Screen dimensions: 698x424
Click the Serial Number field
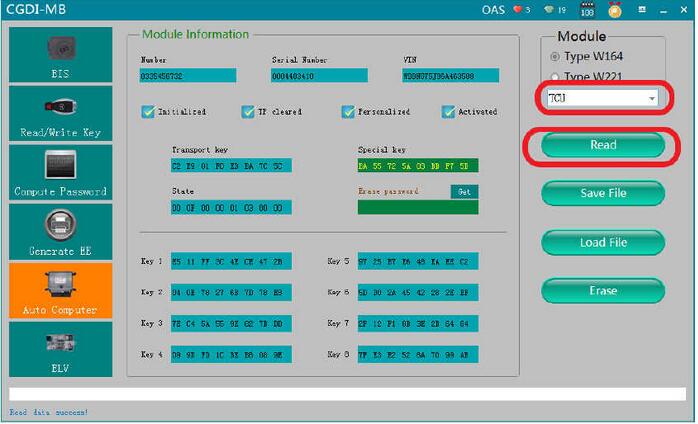tap(319, 76)
